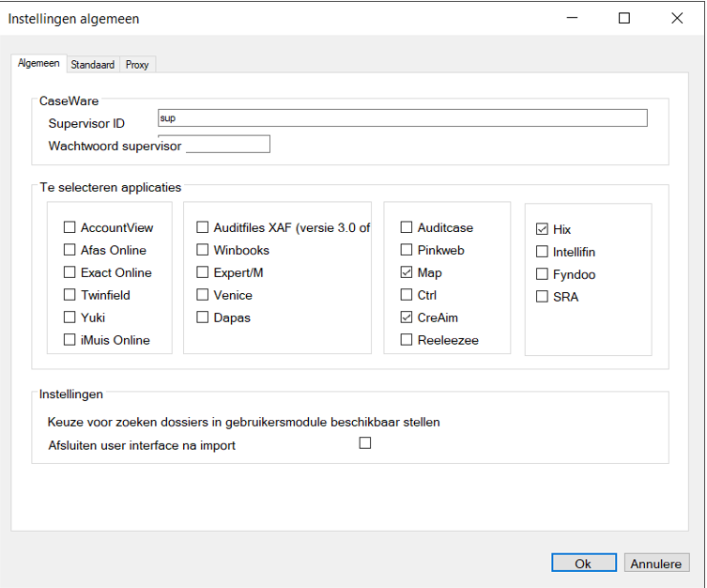The image size is (707, 588).
Task: Switch to the Algemeen tab
Action: (x=38, y=63)
